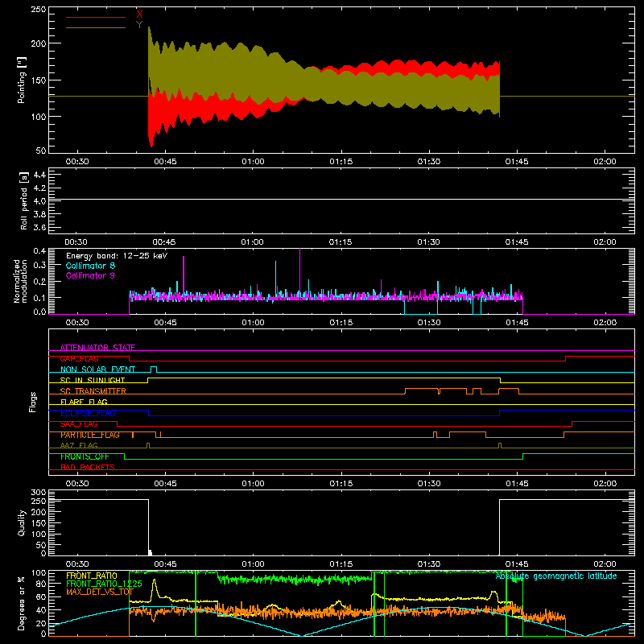Click the 01:45 time label under Roll period plot
The height and width of the screenshot is (644, 644).
[517, 242]
